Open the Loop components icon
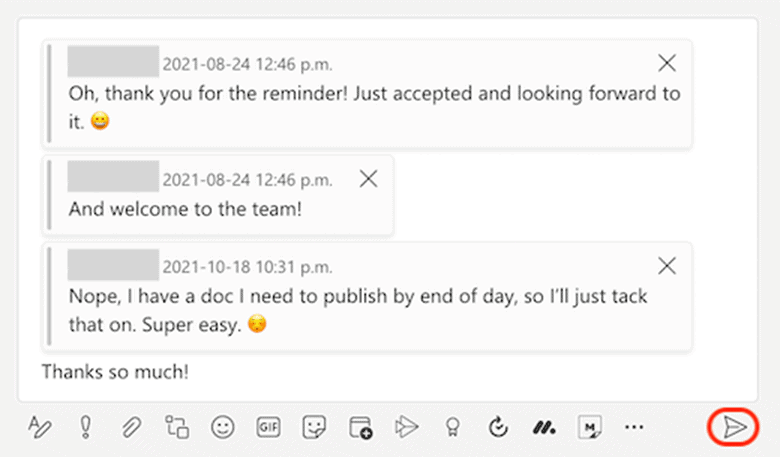 (177, 427)
